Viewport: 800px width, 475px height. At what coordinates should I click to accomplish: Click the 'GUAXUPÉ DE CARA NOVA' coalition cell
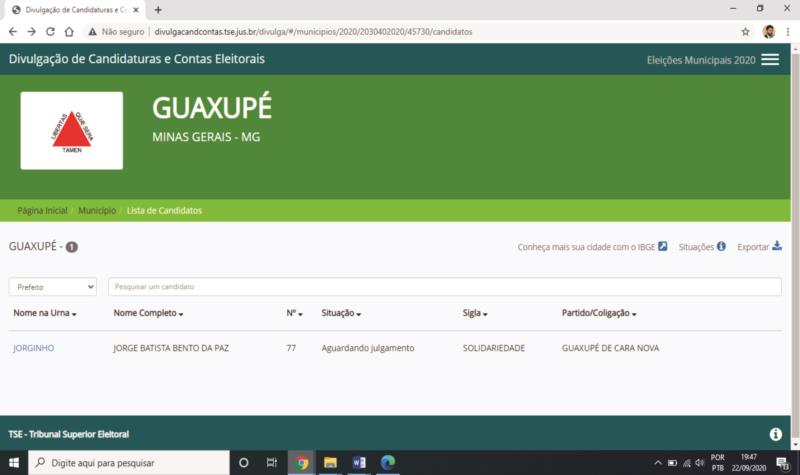pyautogui.click(x=610, y=348)
